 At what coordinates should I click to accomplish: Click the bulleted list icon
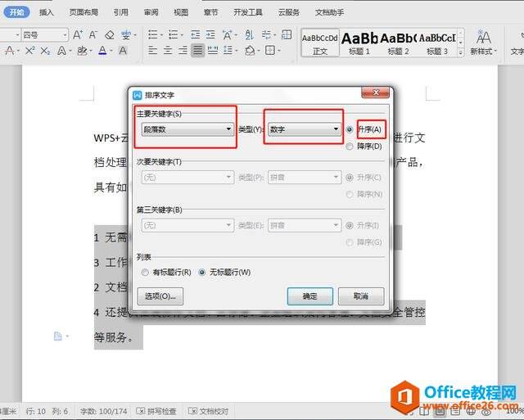pyautogui.click(x=153, y=34)
